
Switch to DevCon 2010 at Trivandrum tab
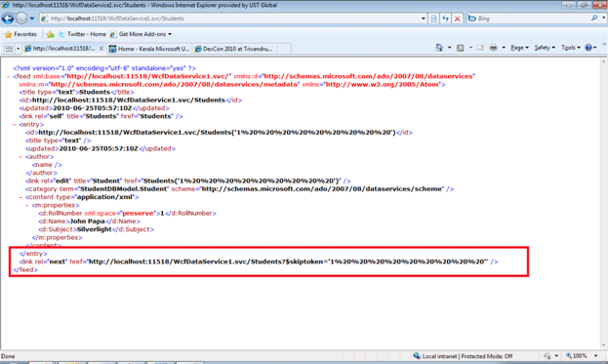[234, 49]
